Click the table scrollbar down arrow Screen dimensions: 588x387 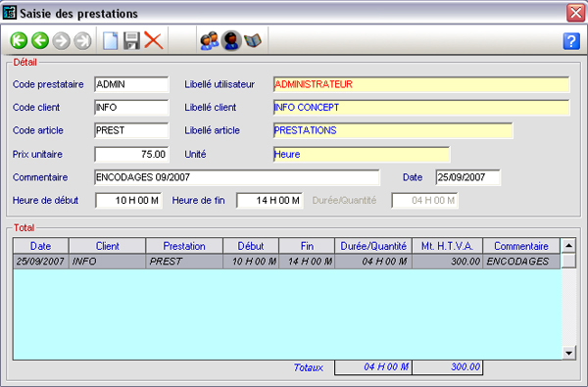(568, 353)
